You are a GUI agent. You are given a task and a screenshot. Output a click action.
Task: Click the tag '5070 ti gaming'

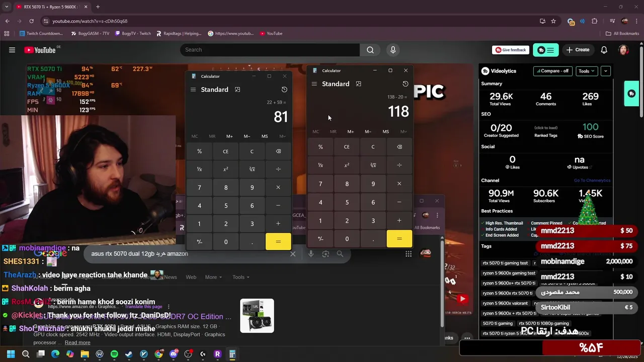pyautogui.click(x=498, y=323)
